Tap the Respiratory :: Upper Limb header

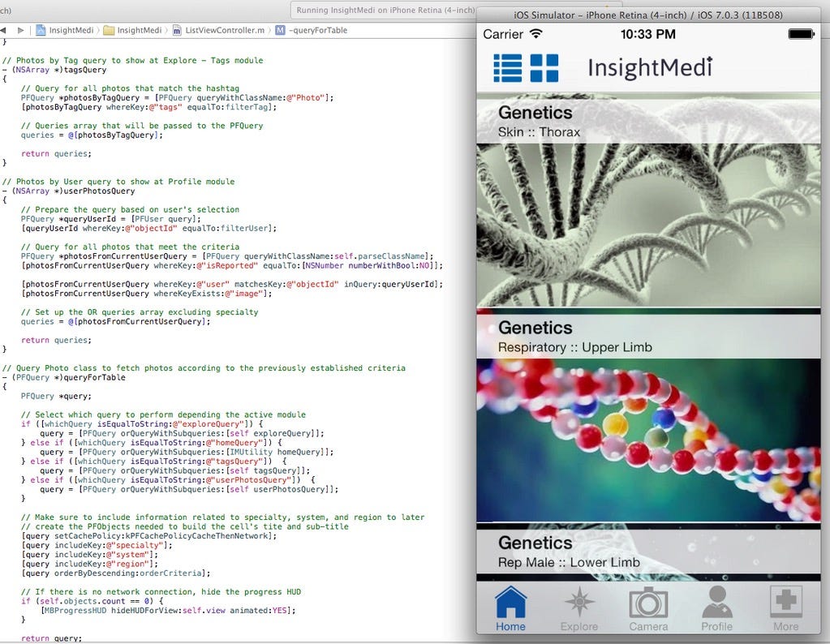pos(648,337)
